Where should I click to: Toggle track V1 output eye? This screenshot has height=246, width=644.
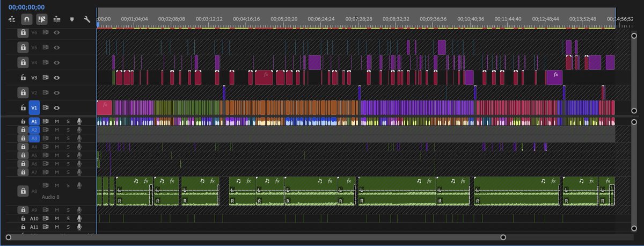(x=56, y=107)
